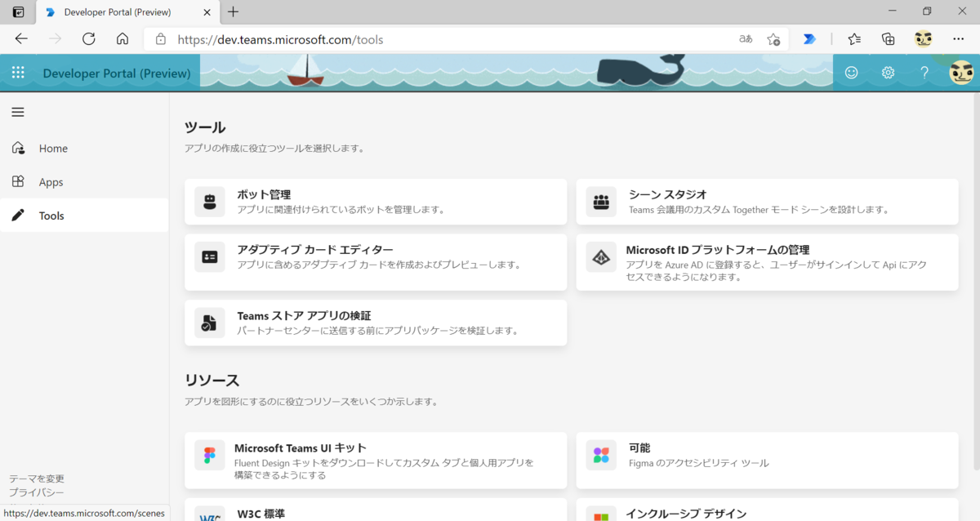Screen dimensions: 980x521
Task: Go to Home in the sidebar
Action: pyautogui.click(x=84, y=148)
